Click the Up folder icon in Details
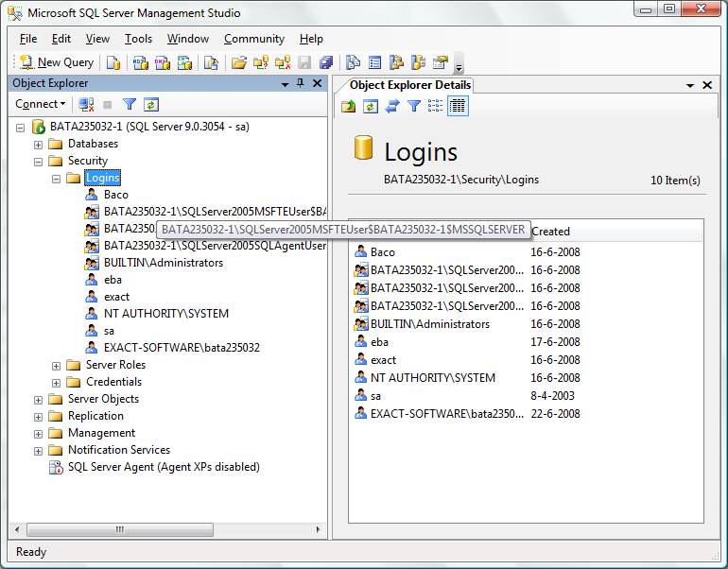 pyautogui.click(x=349, y=106)
